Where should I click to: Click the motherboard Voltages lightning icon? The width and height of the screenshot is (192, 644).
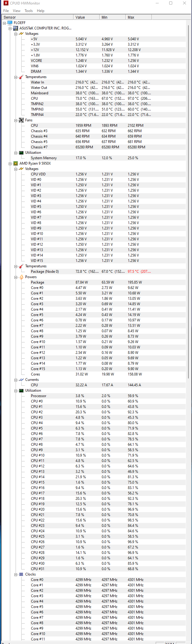pos(21,34)
